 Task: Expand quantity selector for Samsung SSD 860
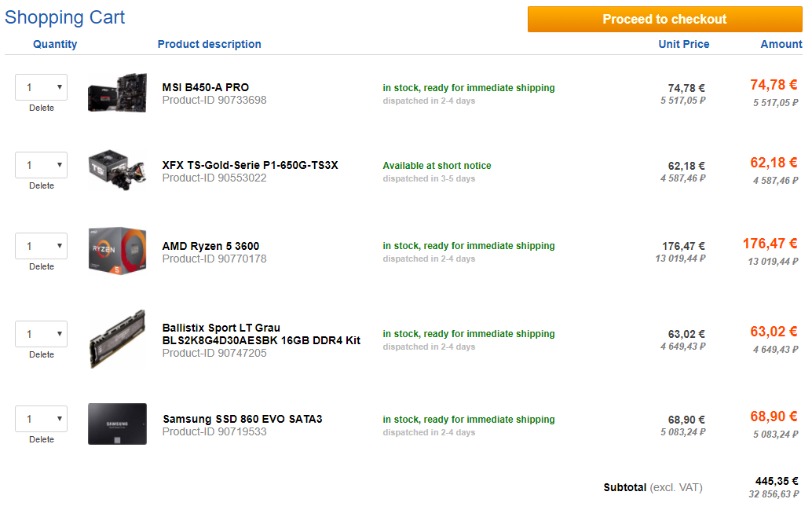[42, 419]
